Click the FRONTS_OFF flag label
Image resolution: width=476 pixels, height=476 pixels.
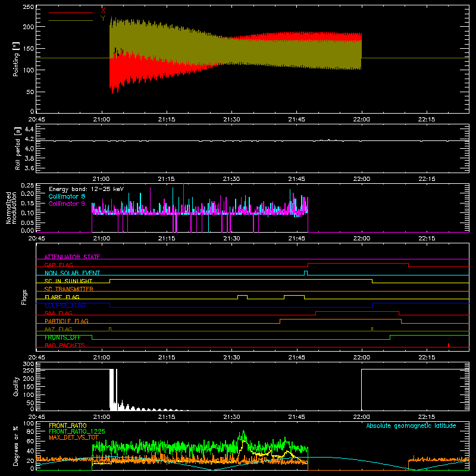[x=62, y=337]
